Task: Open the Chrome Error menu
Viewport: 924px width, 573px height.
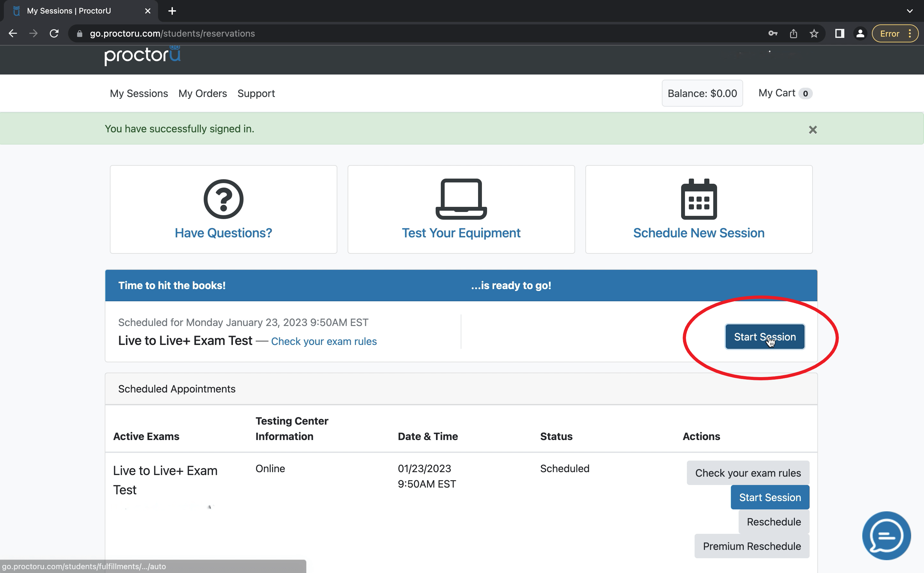Action: pos(895,34)
